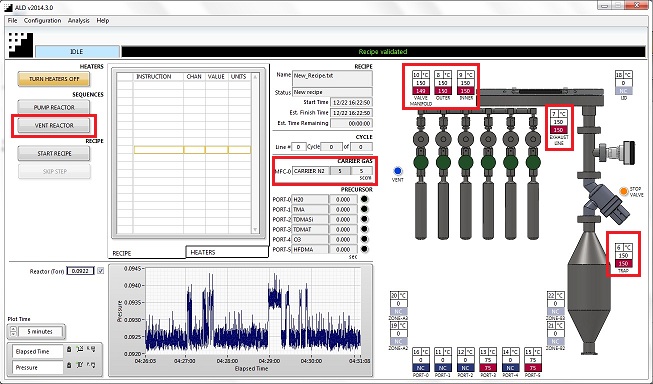
Task: Click the TURN HEATERS OFF button
Action: [x=54, y=79]
